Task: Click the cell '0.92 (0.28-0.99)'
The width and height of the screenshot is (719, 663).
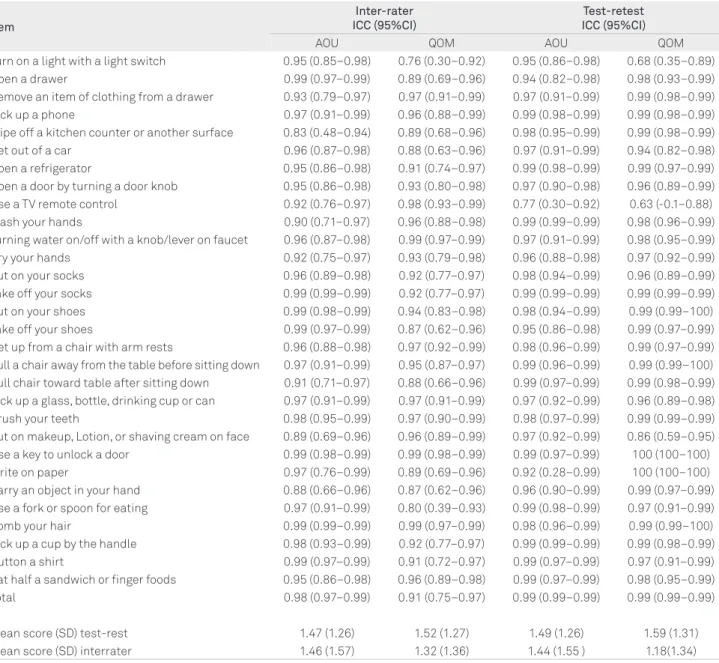Action: (556, 472)
